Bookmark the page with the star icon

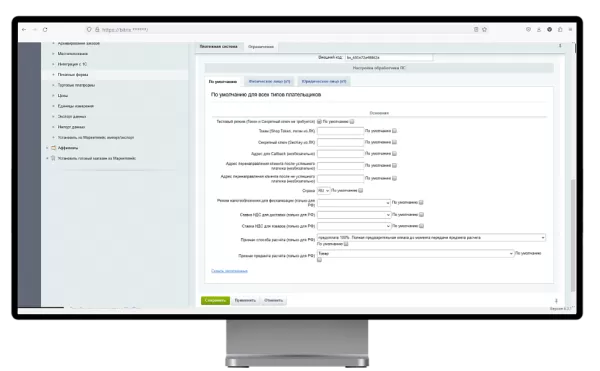pyautogui.click(x=484, y=29)
